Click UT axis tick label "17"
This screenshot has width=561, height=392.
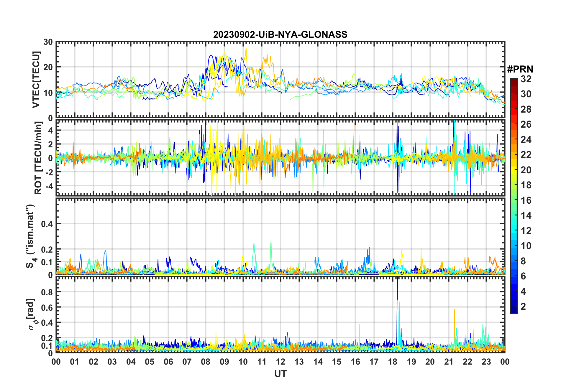[374, 362]
